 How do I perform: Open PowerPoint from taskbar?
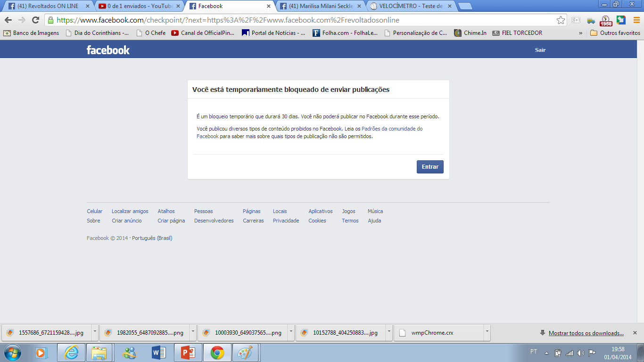click(x=188, y=353)
